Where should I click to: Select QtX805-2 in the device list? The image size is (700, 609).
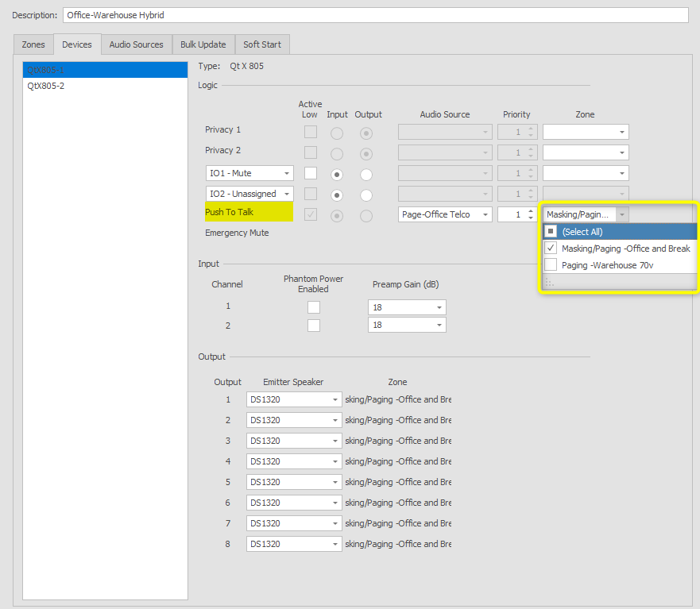46,86
